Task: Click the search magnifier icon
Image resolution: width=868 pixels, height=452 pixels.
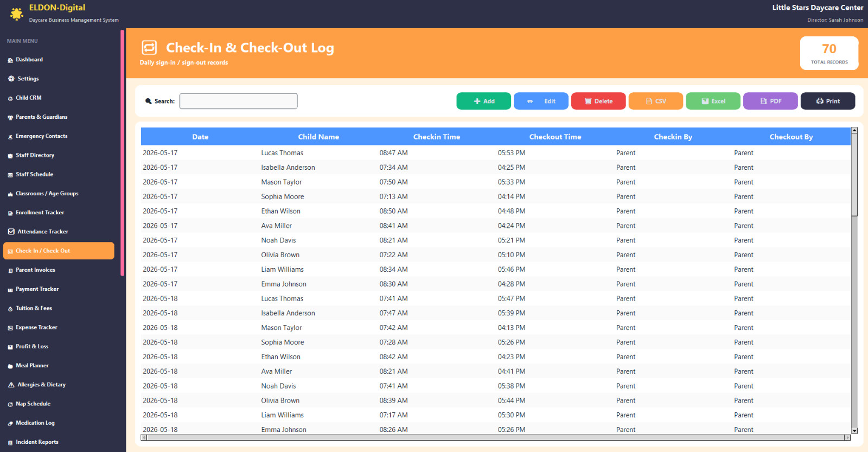Action: coord(149,101)
